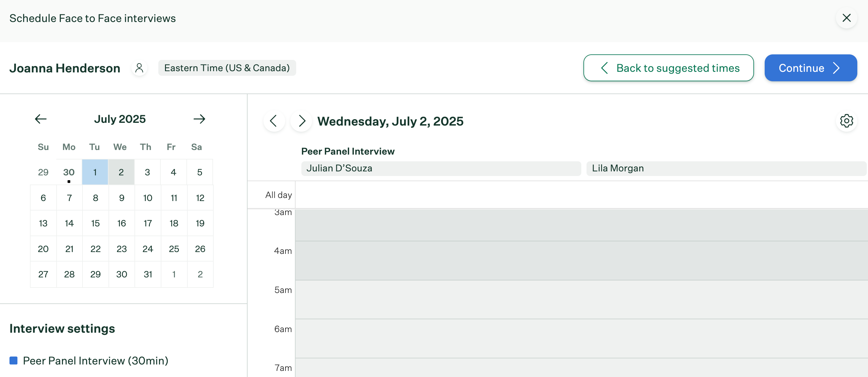The height and width of the screenshot is (377, 868).
Task: Go to the next month in the mini calendar
Action: click(199, 119)
